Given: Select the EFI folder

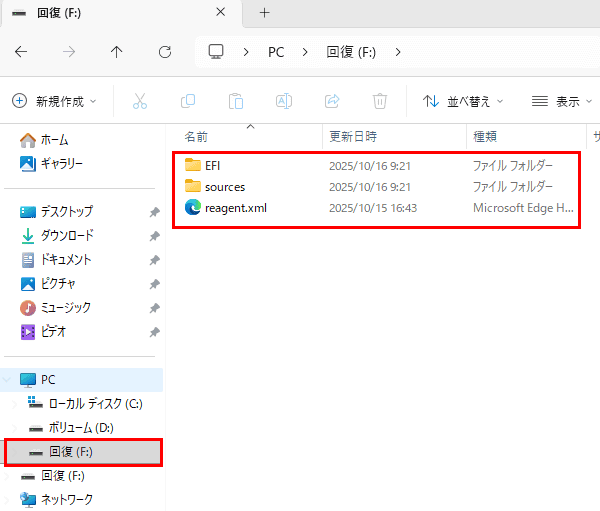Looking at the screenshot, I should [x=212, y=166].
